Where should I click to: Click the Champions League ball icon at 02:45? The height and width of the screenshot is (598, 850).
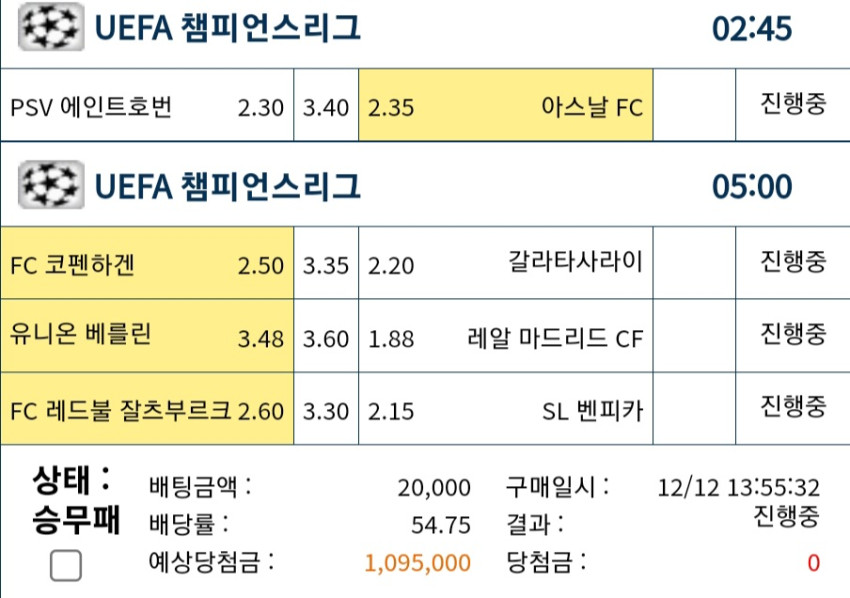click(51, 27)
